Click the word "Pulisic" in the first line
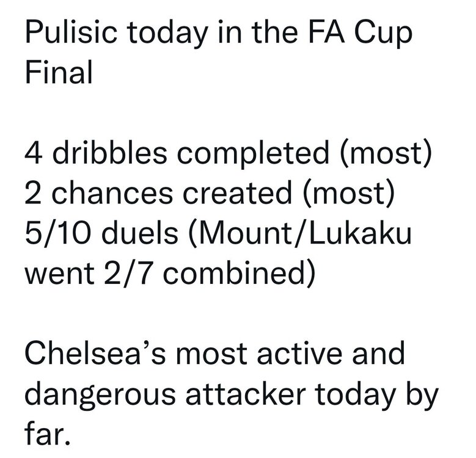 (71, 32)
